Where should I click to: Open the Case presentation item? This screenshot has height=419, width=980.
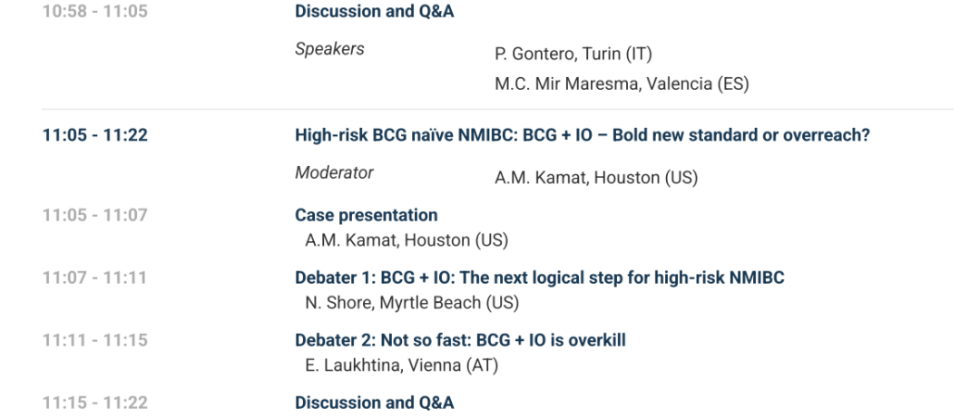click(366, 216)
